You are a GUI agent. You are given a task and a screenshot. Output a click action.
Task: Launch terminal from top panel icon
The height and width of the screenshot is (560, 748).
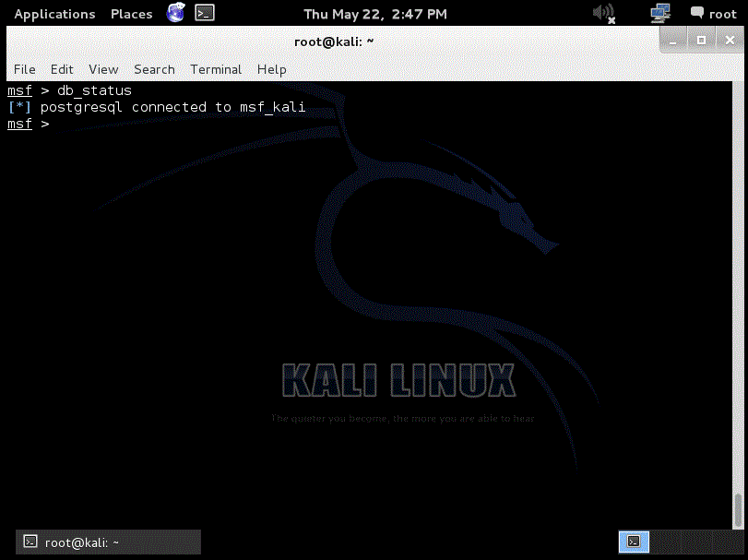[205, 13]
